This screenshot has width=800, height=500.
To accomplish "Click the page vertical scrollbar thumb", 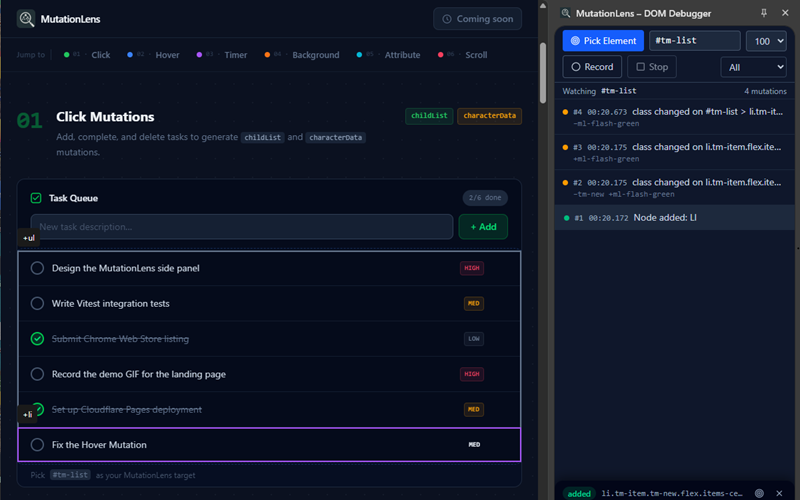I will tap(543, 72).
